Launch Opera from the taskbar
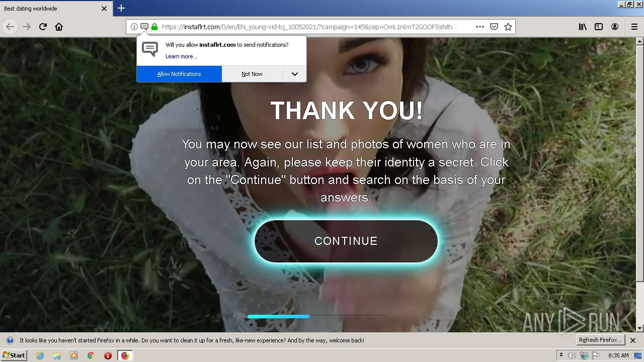The width and height of the screenshot is (644, 362). [x=108, y=355]
